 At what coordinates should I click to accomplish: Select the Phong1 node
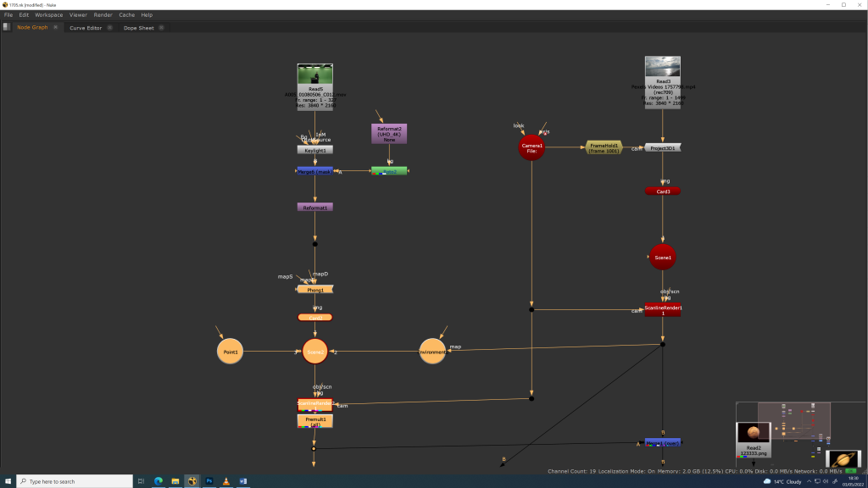315,290
